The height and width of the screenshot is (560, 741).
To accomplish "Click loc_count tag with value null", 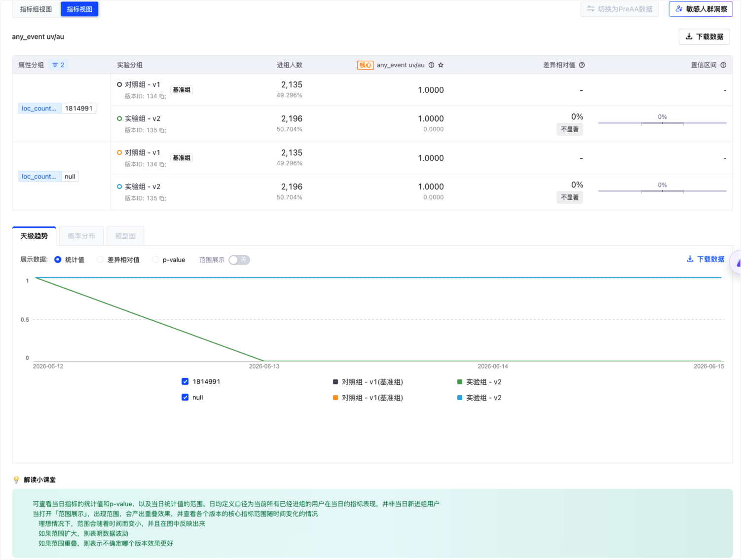I will (x=48, y=177).
